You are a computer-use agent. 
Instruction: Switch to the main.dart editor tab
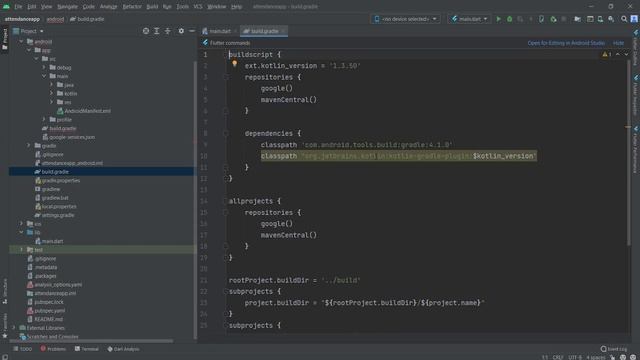click(219, 31)
